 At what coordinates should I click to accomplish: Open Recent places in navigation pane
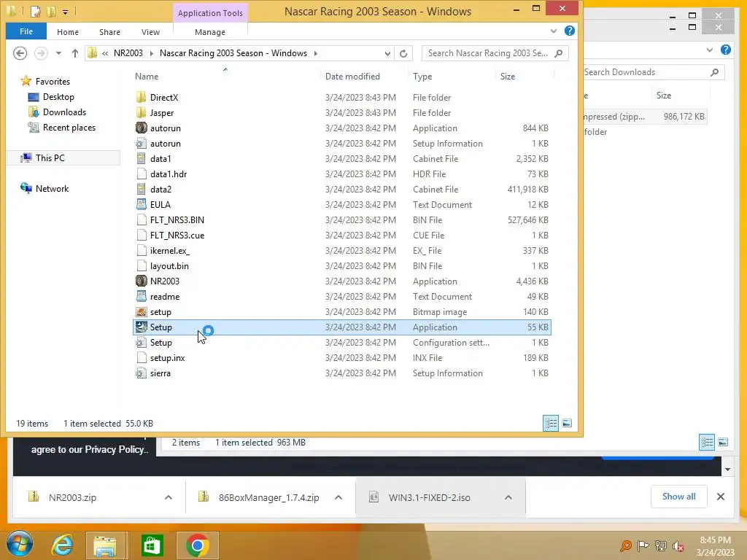click(x=69, y=128)
